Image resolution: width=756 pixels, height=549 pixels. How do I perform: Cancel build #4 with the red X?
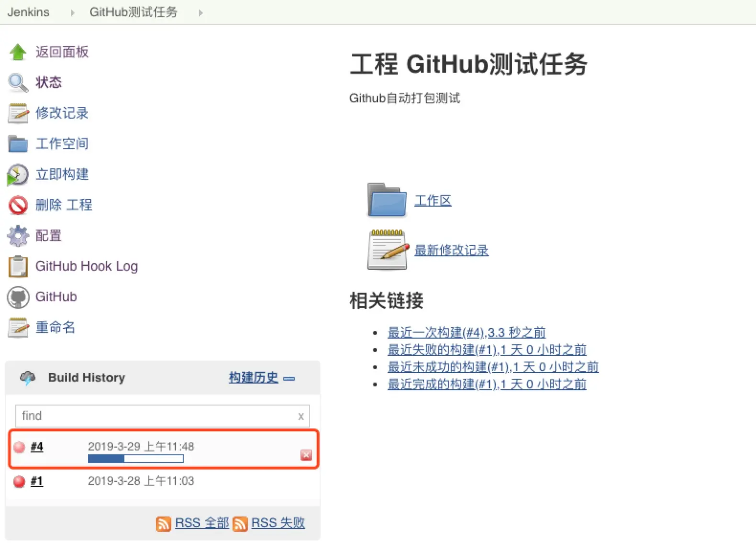tap(306, 455)
